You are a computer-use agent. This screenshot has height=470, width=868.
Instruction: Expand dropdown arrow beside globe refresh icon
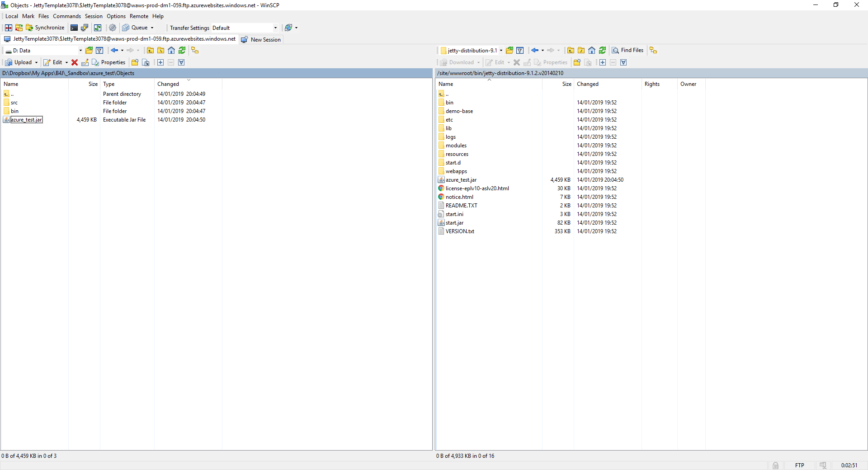tap(297, 28)
